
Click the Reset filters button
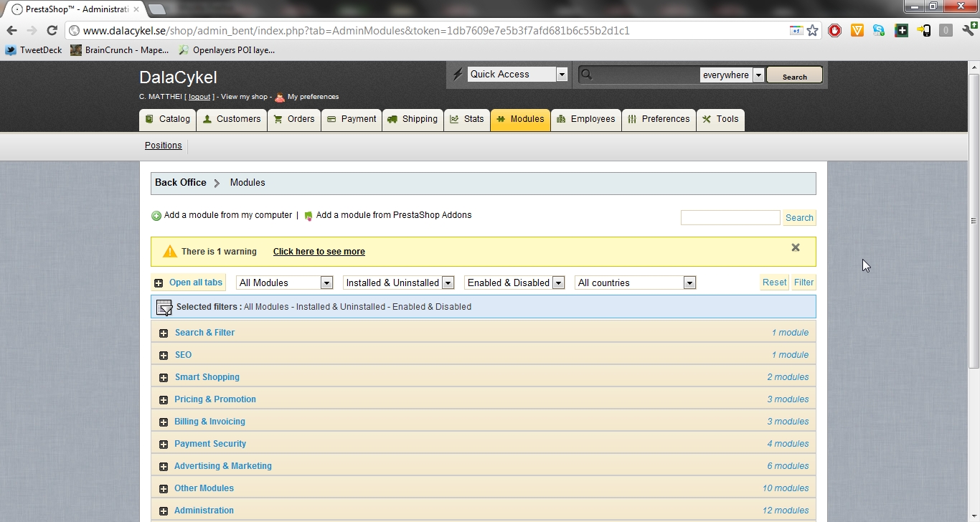[x=774, y=283]
